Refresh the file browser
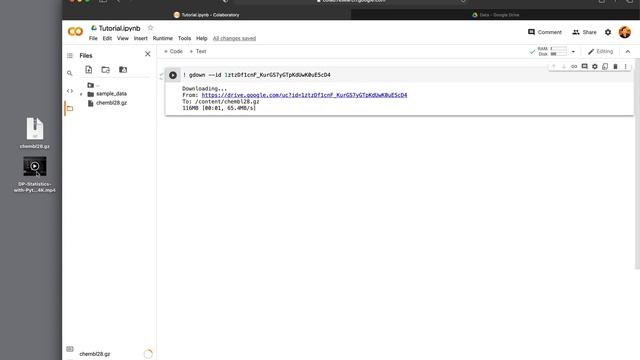Screen dimensions: 640x360 tap(106, 70)
